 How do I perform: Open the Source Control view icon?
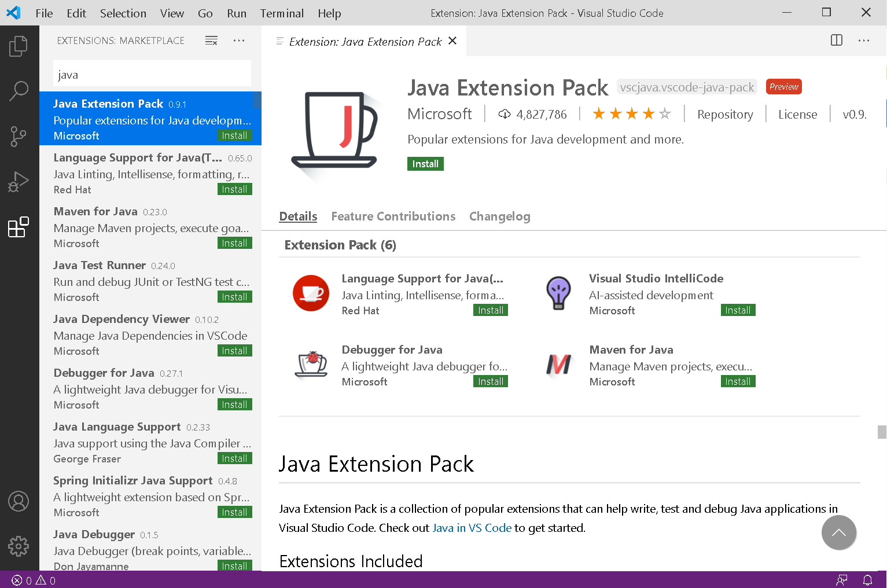[x=19, y=137]
